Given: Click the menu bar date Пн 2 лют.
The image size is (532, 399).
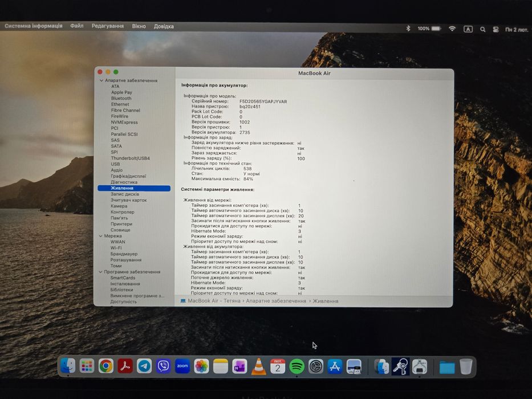Looking at the screenshot, I should (517, 30).
